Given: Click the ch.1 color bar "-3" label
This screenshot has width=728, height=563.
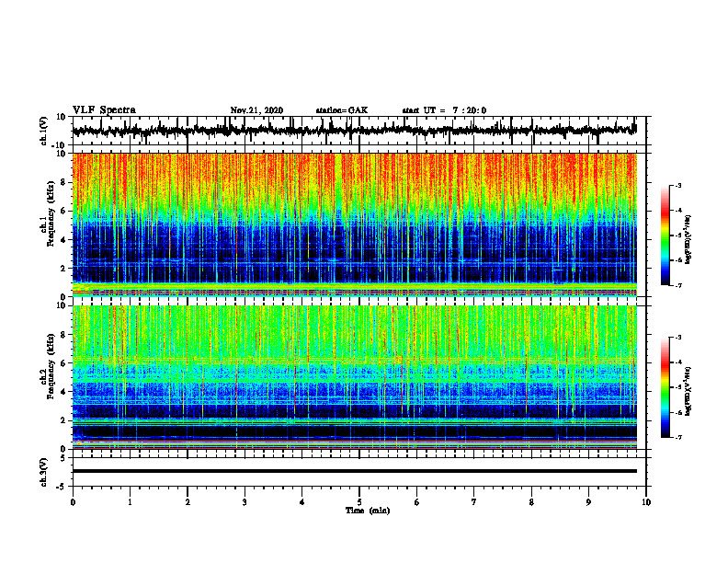Looking at the screenshot, I should pyautogui.click(x=677, y=185).
